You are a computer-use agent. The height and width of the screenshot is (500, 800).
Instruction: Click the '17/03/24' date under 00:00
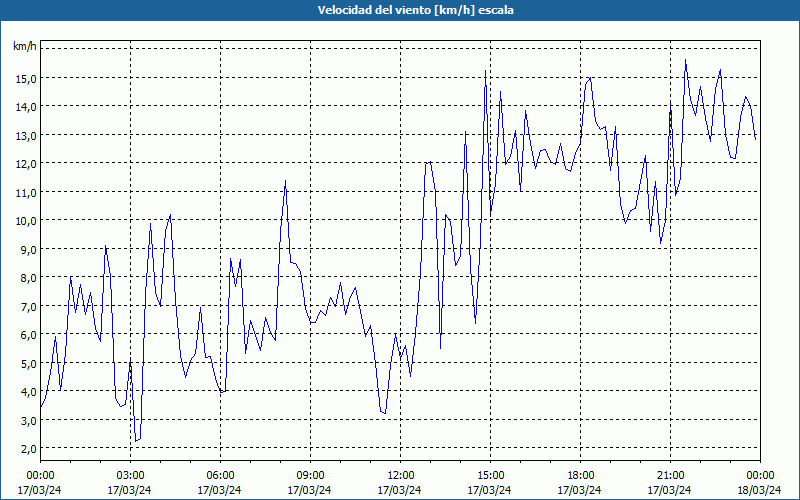point(39,490)
